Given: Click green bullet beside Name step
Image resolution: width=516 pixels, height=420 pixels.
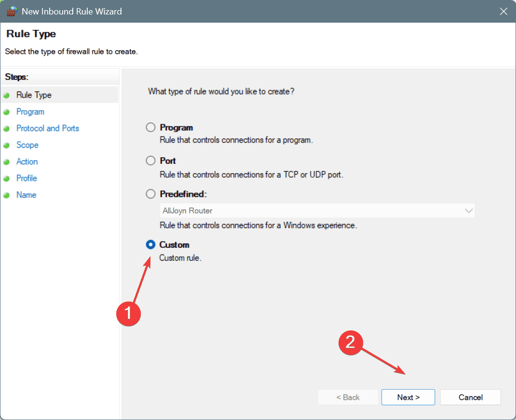Looking at the screenshot, I should pos(7,195).
